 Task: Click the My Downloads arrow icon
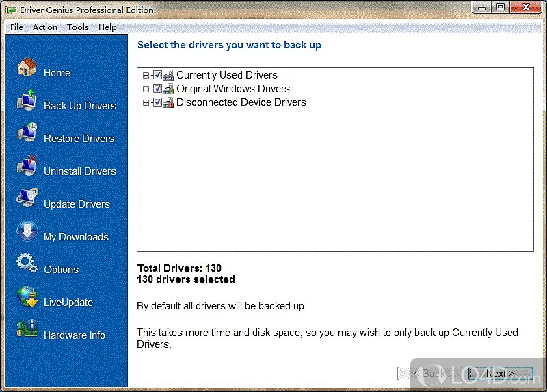point(27,231)
